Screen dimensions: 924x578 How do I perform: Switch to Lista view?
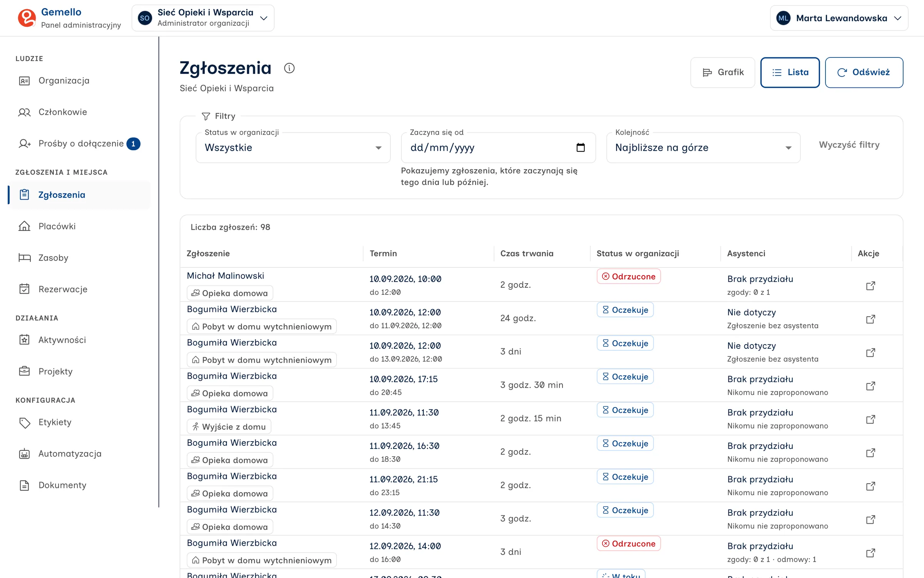(x=790, y=72)
